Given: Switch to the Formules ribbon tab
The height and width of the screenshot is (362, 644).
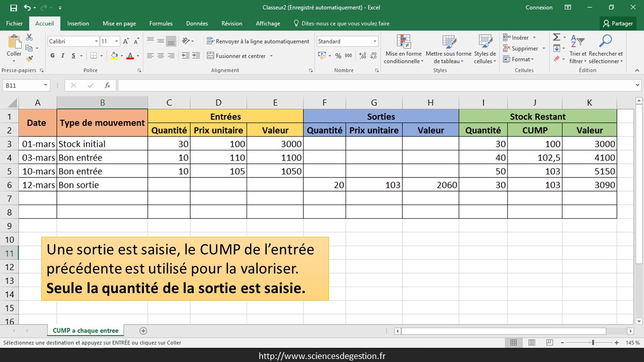Looking at the screenshot, I should point(161,24).
